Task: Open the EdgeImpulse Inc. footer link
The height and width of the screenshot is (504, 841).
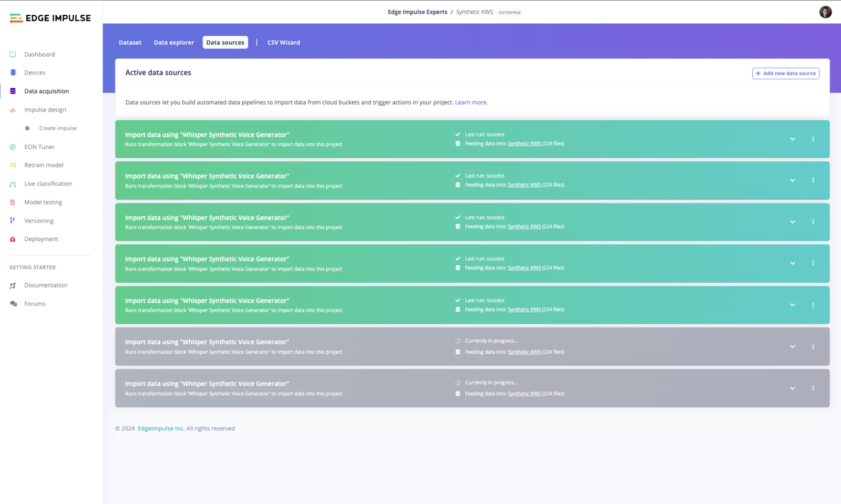Action: (x=161, y=429)
